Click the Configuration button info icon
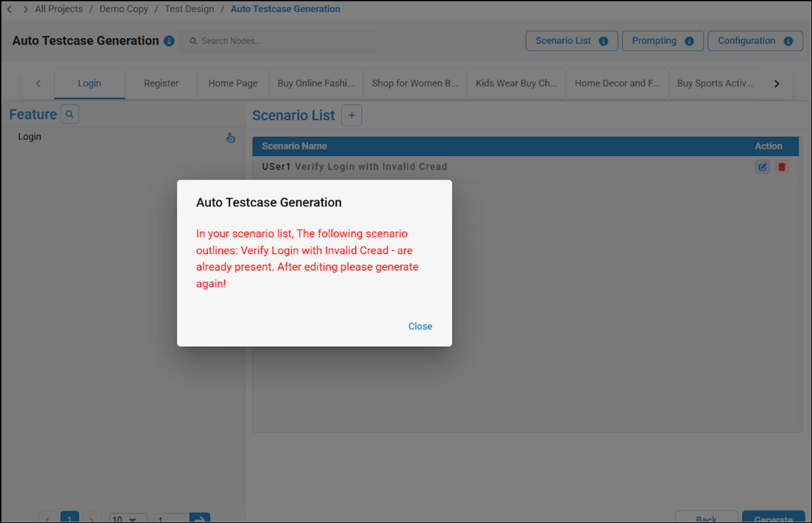Viewport: 812px width, 523px height. pyautogui.click(x=788, y=41)
